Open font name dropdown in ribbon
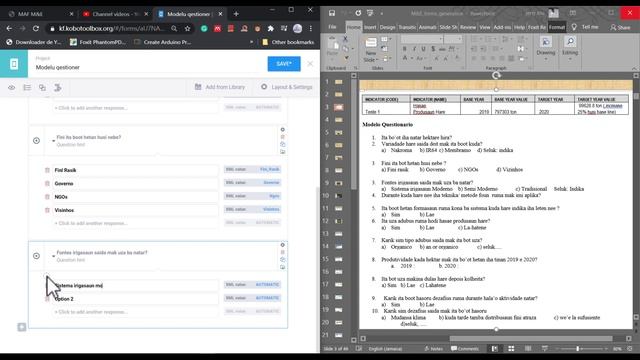Screen dimensions: 640x360 coord(441,39)
